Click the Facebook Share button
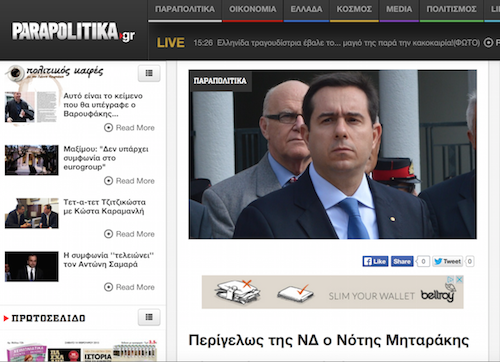The height and width of the screenshot is (362, 500). (x=402, y=261)
